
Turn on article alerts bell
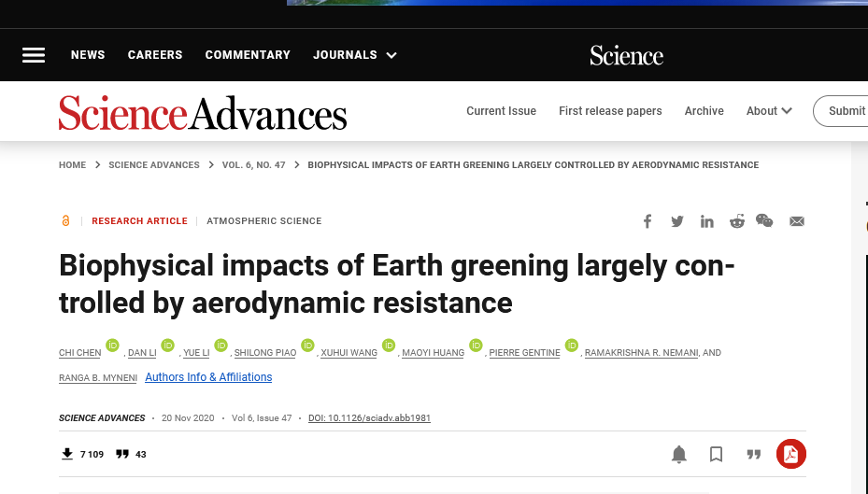(x=679, y=455)
